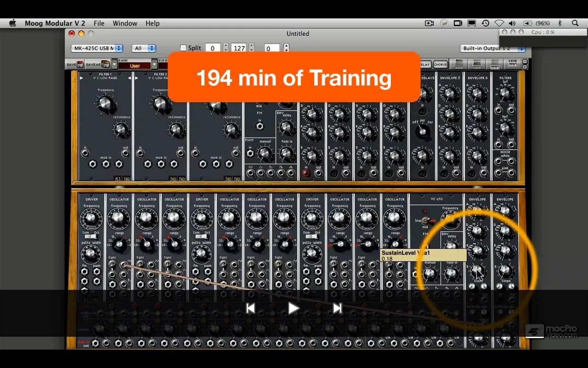Click the first Driver's pwm jack

point(97,272)
